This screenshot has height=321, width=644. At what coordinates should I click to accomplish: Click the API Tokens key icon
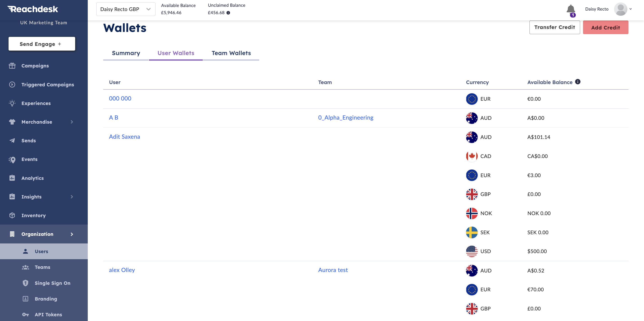(x=25, y=314)
